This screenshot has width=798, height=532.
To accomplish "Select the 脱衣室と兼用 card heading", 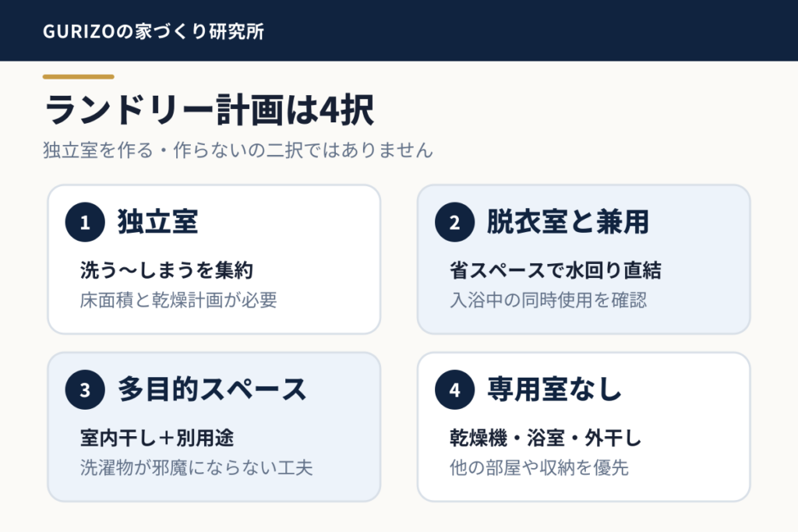I will click(x=568, y=222).
